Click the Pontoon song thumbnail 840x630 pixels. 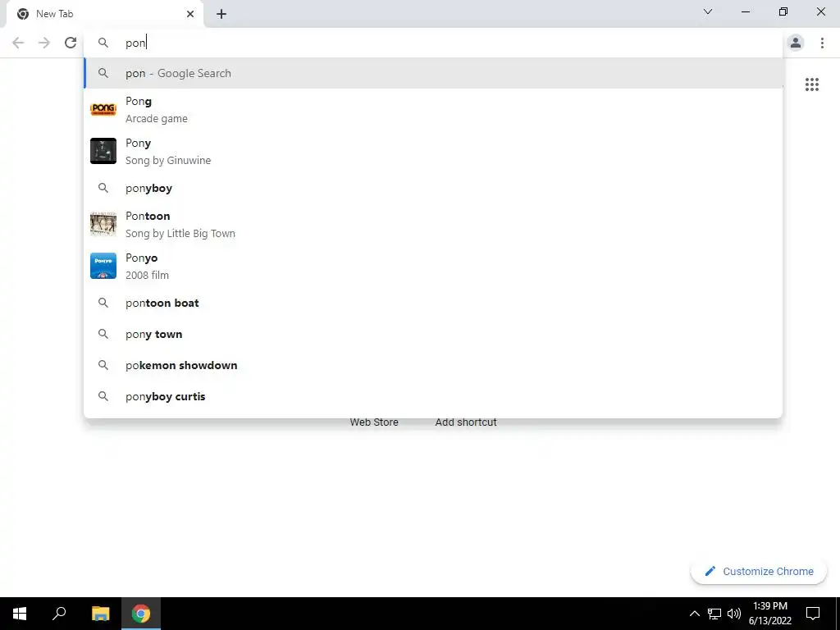point(103,224)
